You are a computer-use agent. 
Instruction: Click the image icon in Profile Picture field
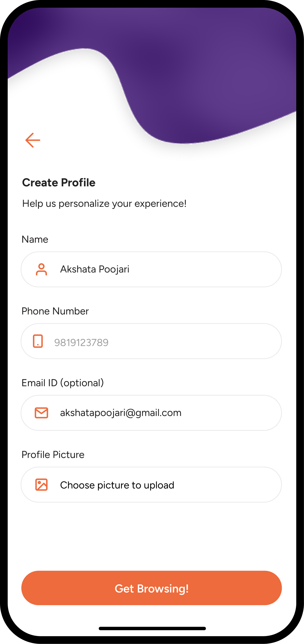pyautogui.click(x=42, y=485)
